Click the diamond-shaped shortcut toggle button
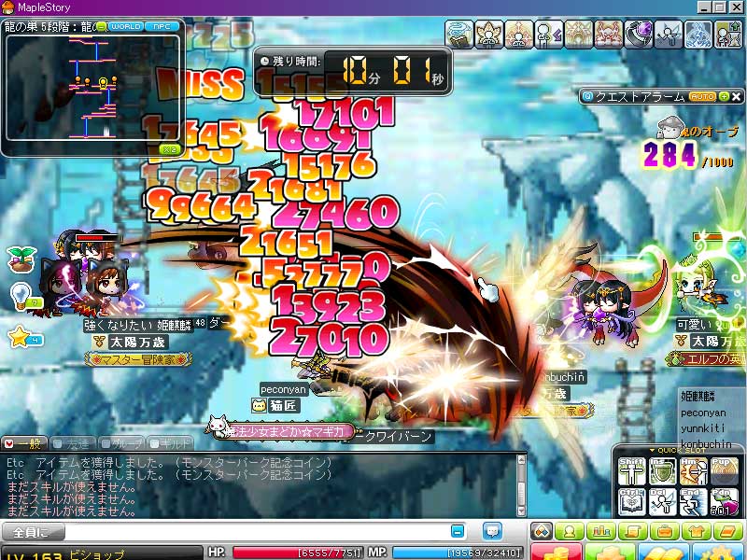Image resolution: width=747 pixels, height=560 pixels. pos(542,530)
